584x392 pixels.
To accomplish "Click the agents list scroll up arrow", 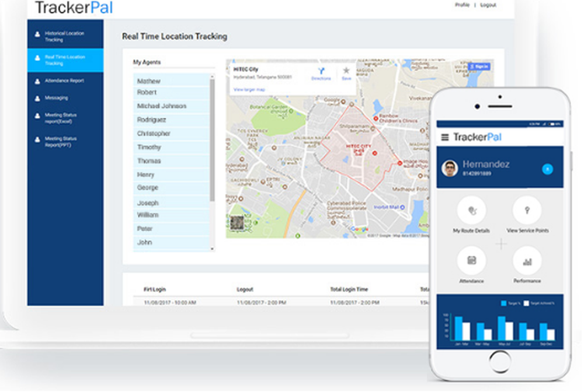I will [213, 76].
